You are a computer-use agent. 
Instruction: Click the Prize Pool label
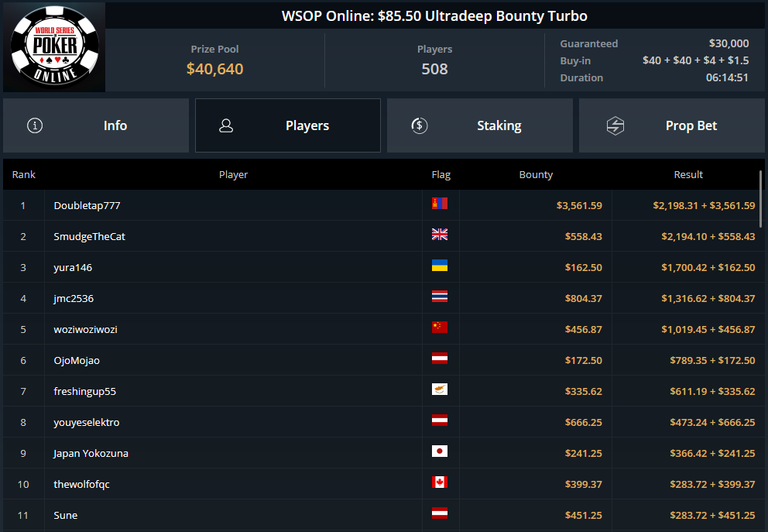click(214, 49)
